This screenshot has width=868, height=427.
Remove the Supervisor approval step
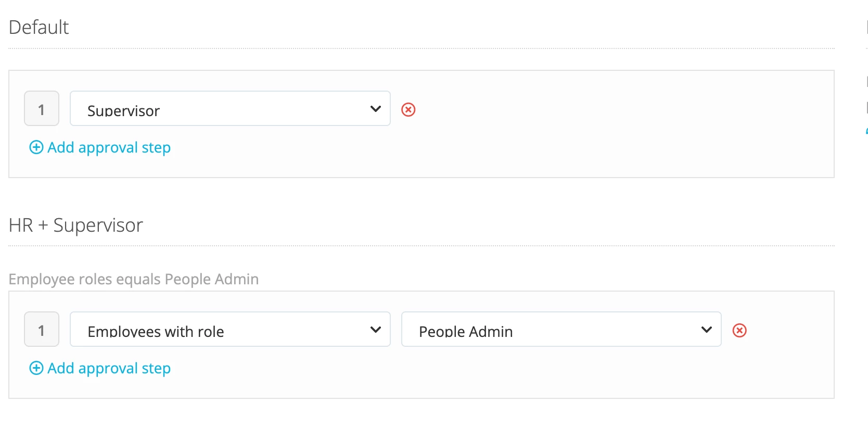click(409, 109)
